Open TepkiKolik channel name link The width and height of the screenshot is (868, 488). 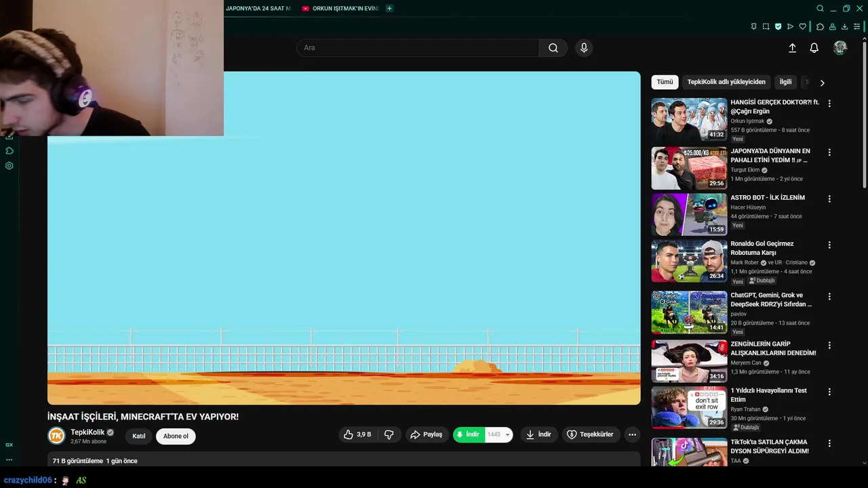(87, 432)
